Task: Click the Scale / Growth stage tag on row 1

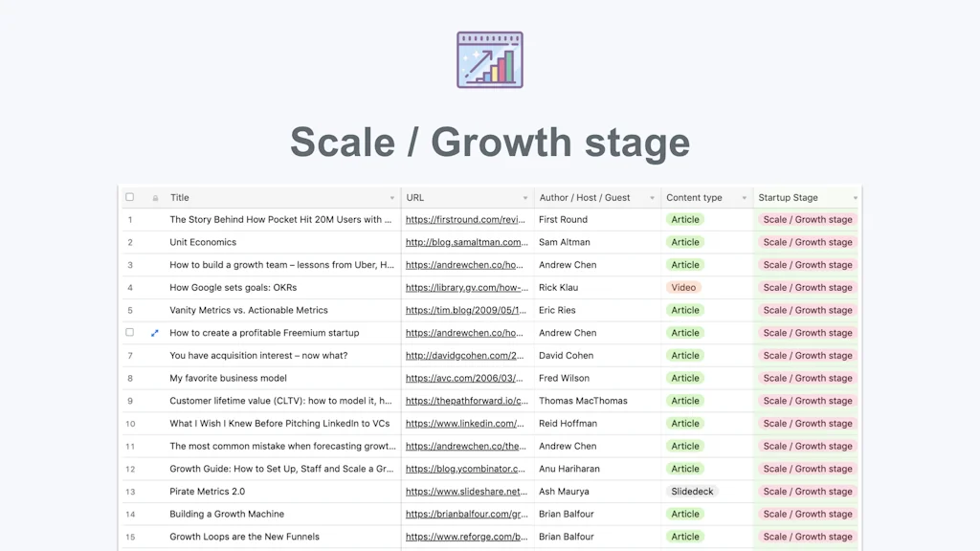Action: (x=807, y=219)
